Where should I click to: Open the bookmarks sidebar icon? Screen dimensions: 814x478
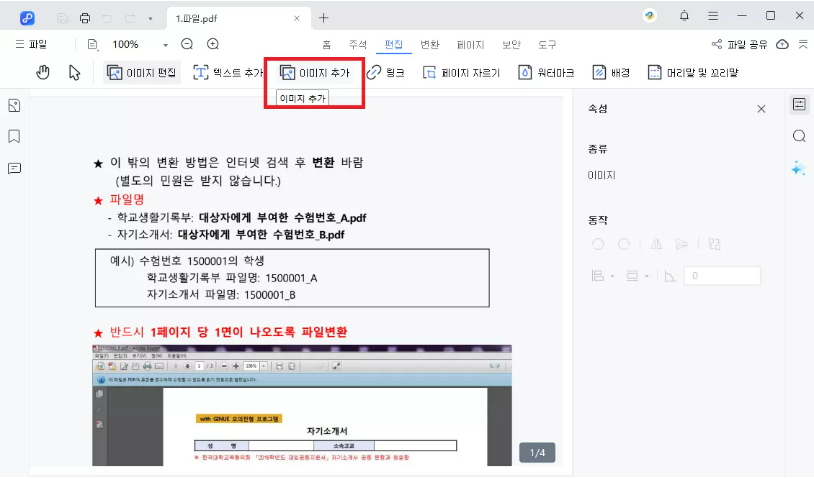point(15,136)
